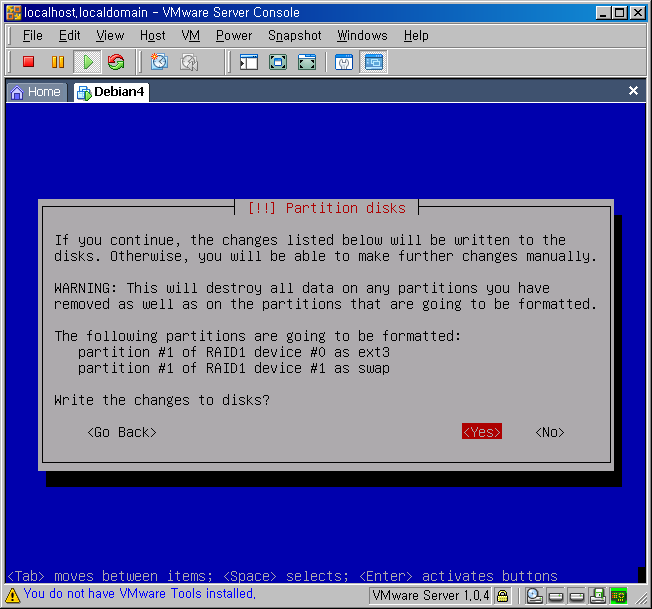Open the Snapshot menu
This screenshot has width=652, height=609.
pyautogui.click(x=294, y=35)
